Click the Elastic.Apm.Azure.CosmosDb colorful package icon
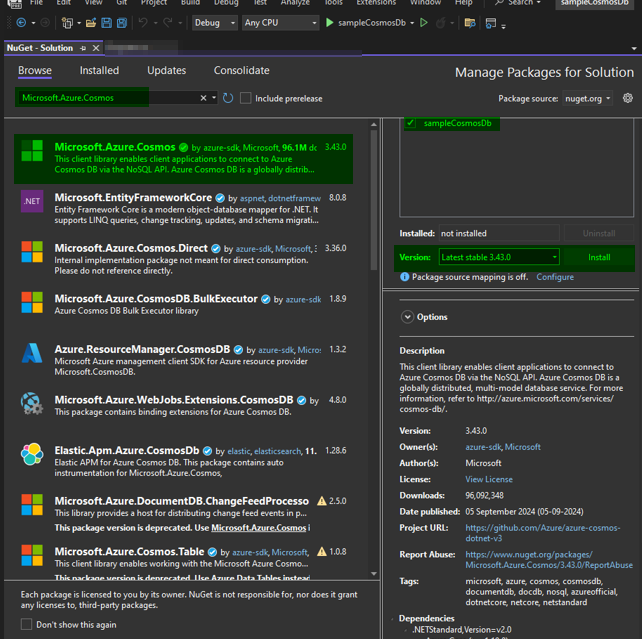 [x=32, y=454]
